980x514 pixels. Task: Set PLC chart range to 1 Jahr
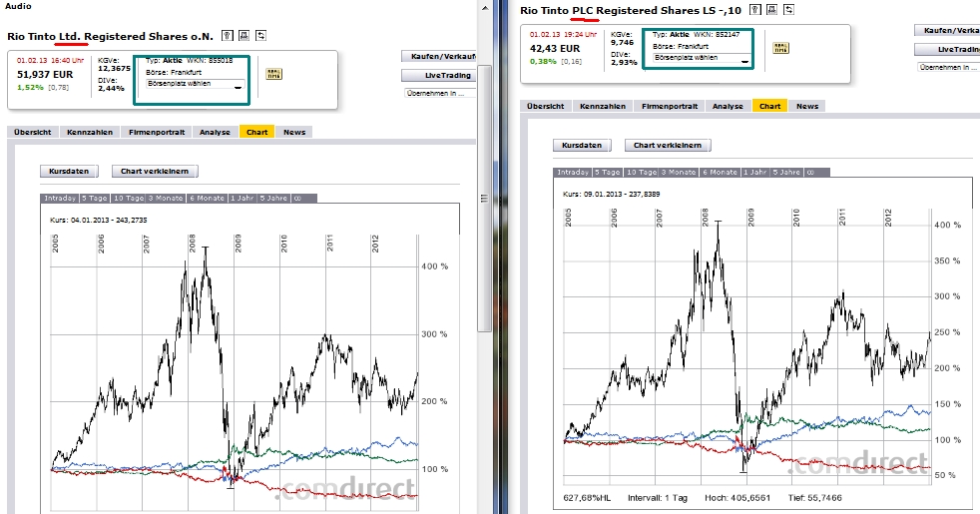point(755,172)
